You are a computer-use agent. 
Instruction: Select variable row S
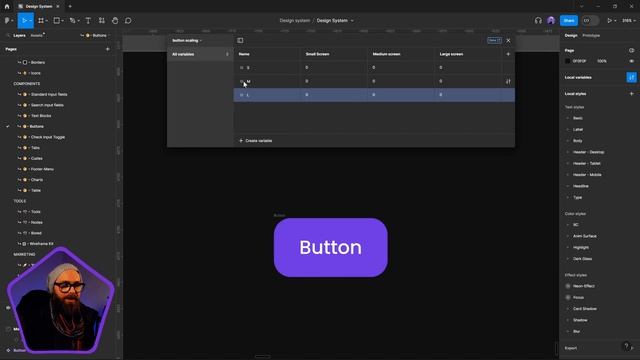[374, 67]
